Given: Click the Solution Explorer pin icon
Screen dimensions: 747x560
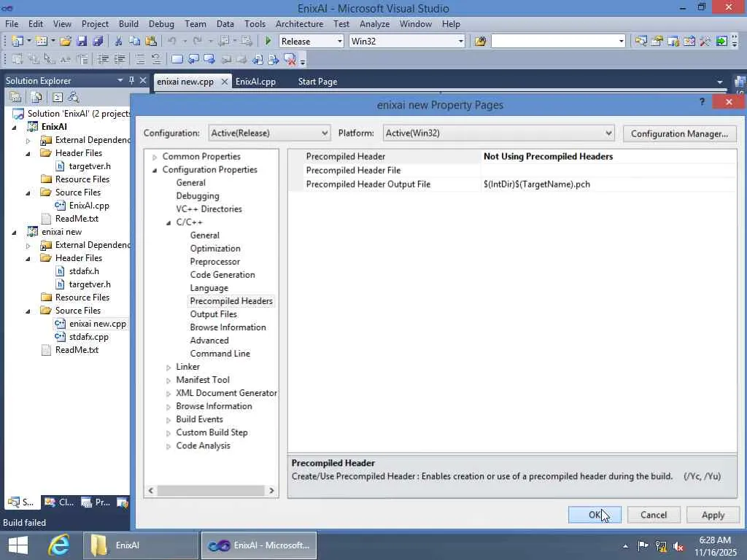Looking at the screenshot, I should [x=131, y=80].
